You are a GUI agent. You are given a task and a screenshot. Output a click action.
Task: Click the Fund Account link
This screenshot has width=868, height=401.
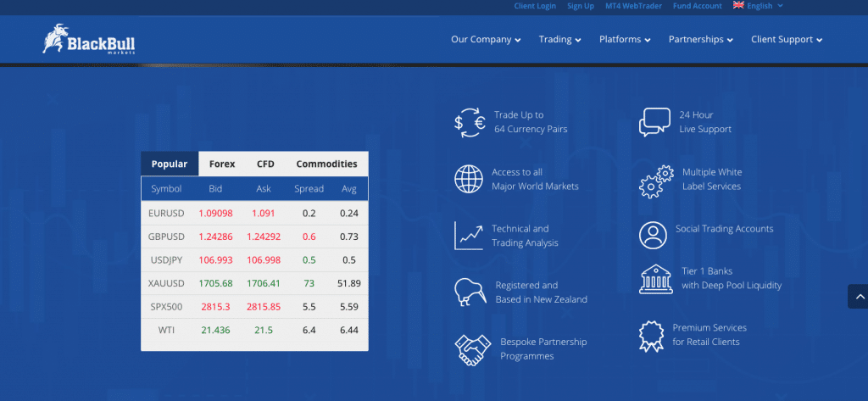(698, 6)
